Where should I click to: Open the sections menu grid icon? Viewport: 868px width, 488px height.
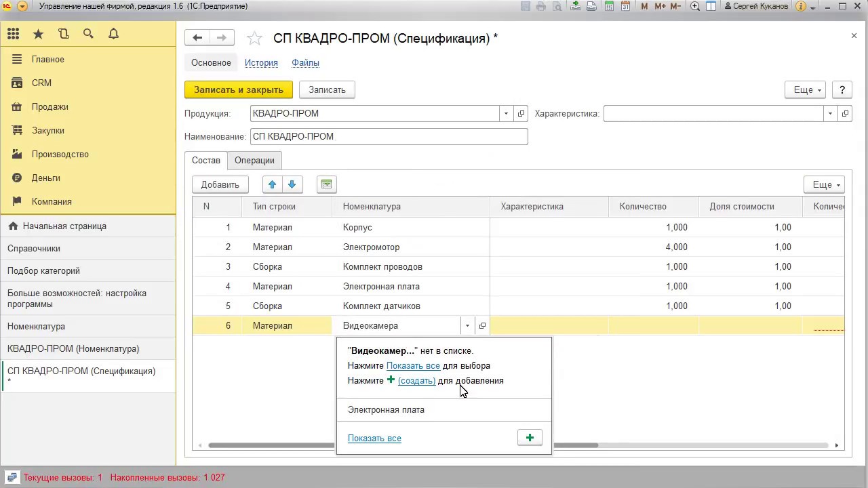click(14, 34)
